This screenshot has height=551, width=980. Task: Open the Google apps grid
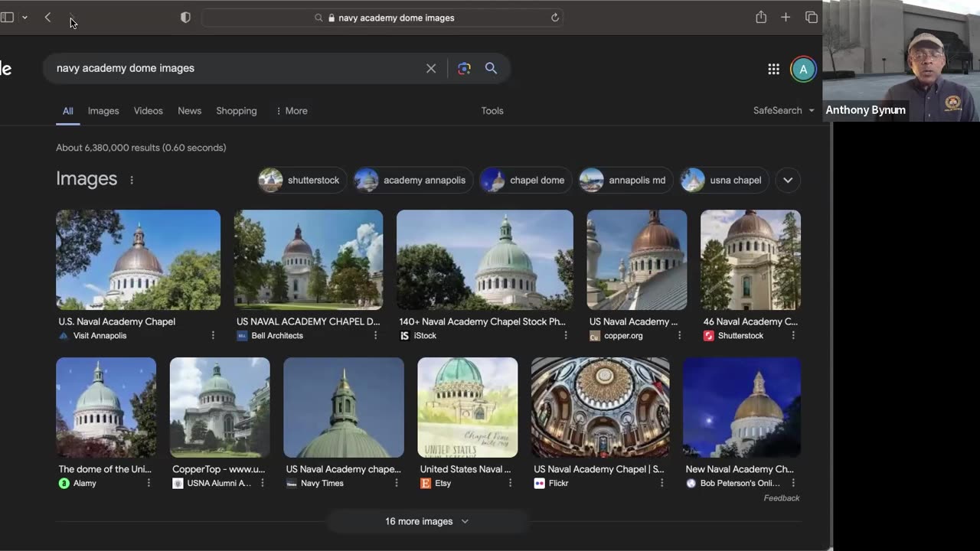[773, 69]
